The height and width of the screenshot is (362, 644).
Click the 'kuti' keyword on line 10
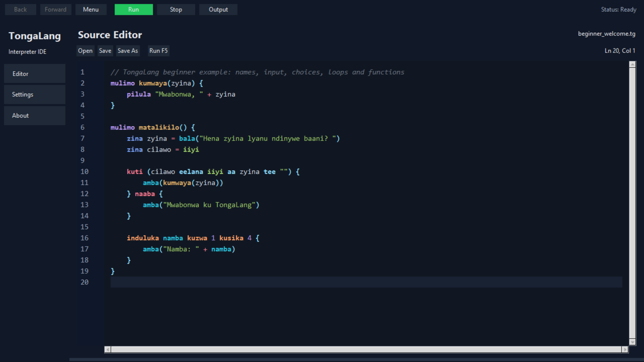pyautogui.click(x=135, y=172)
